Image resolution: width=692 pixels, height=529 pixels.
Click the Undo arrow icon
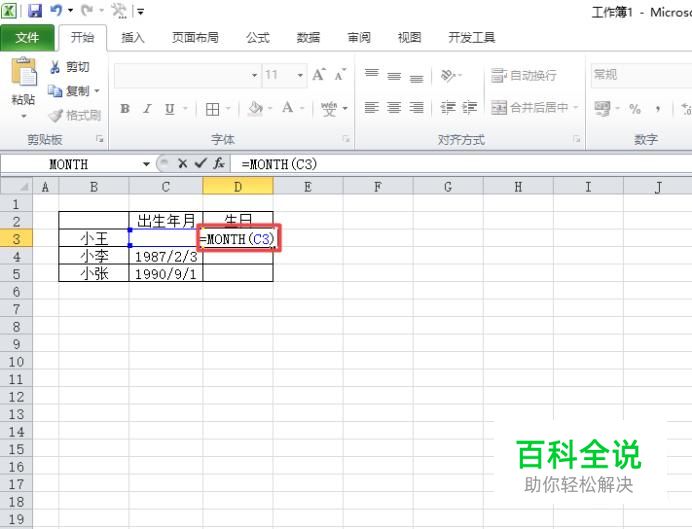56,10
